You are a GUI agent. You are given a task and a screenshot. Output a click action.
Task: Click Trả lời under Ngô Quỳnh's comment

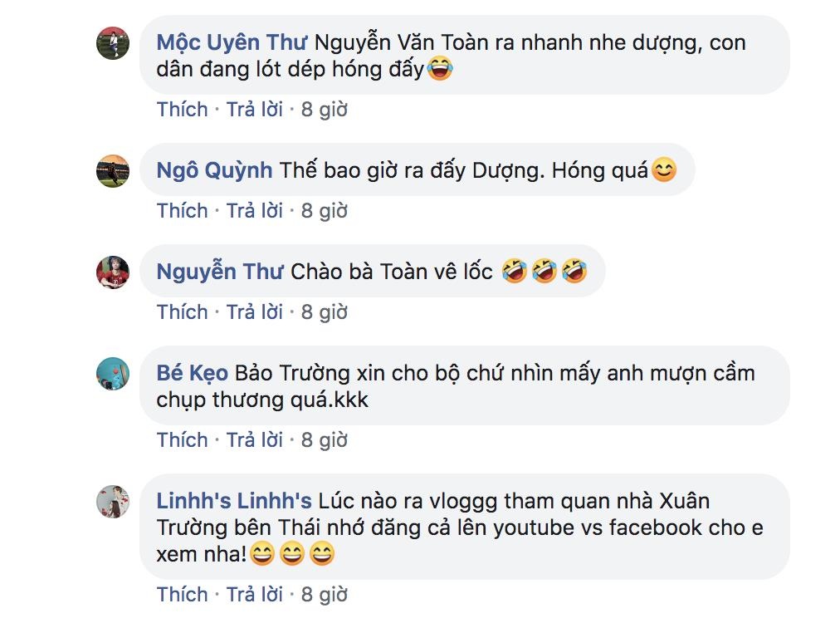[x=255, y=211]
